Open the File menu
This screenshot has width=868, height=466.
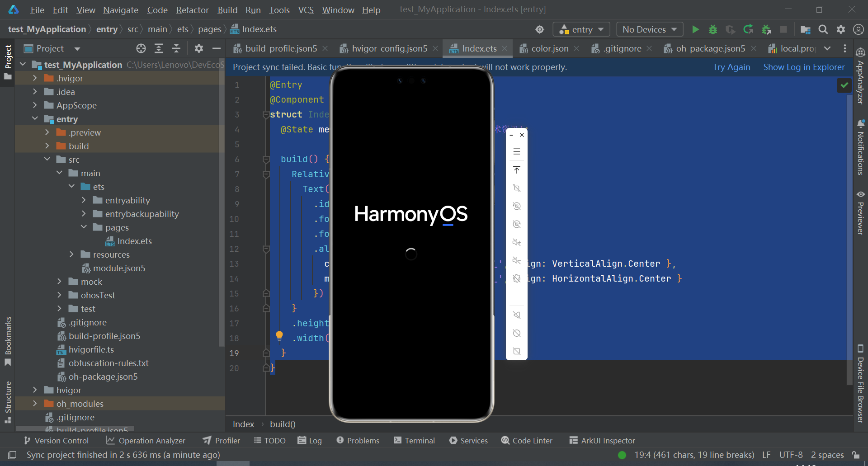37,10
